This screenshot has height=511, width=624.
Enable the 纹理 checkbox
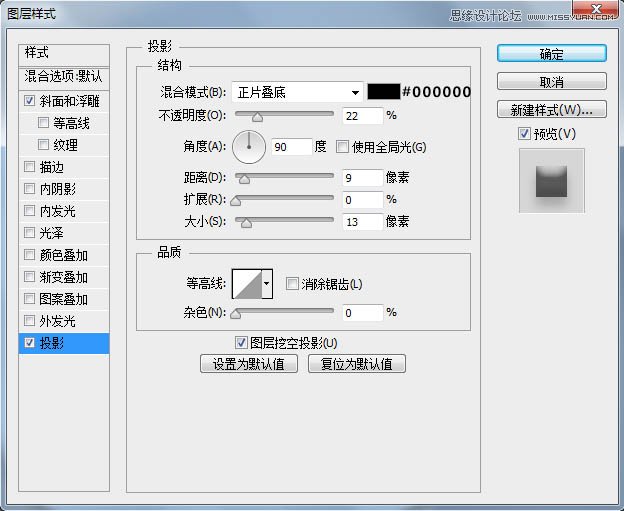[43, 144]
